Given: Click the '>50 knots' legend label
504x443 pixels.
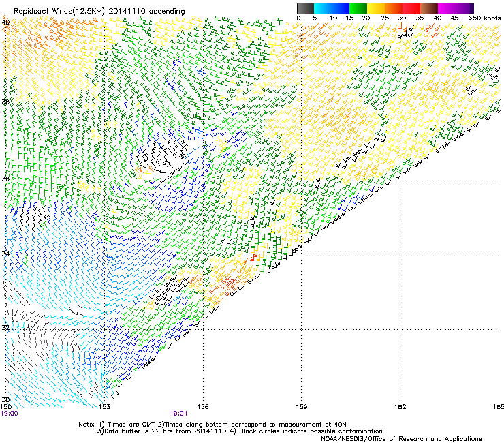Looking at the screenshot, I should point(484,18).
